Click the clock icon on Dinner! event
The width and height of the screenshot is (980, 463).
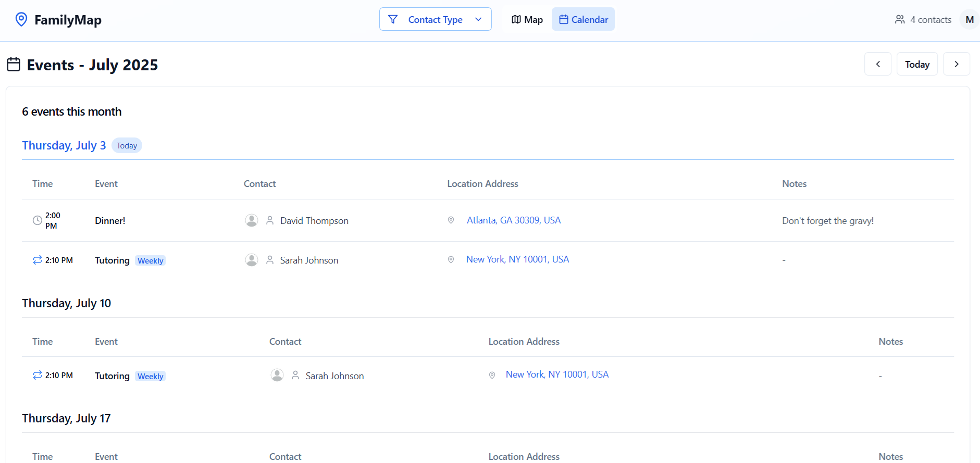coord(38,220)
